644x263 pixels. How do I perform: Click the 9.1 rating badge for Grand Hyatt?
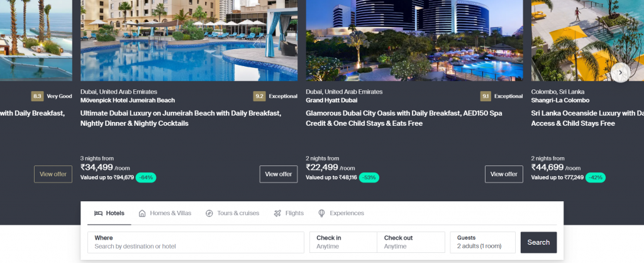(x=486, y=96)
